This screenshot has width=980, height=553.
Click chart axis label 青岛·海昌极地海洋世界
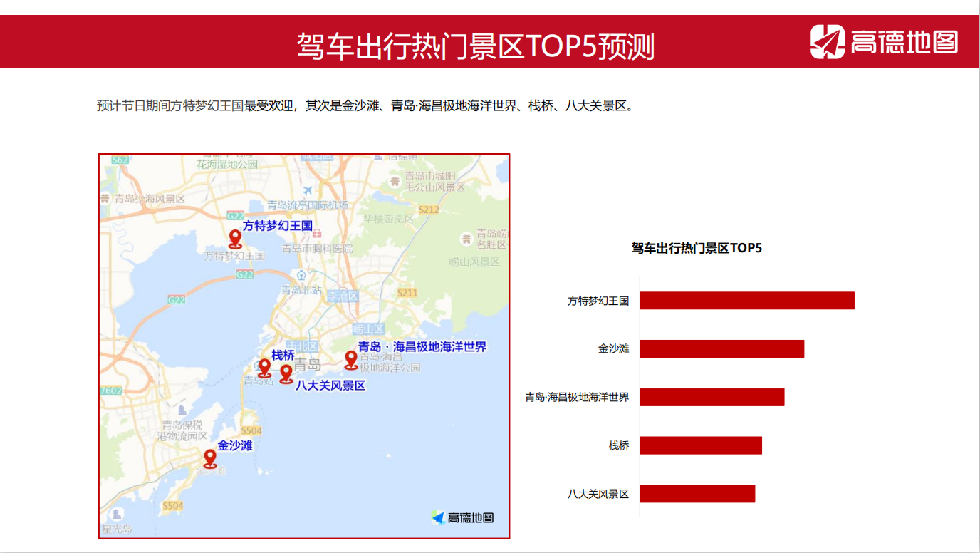point(578,397)
